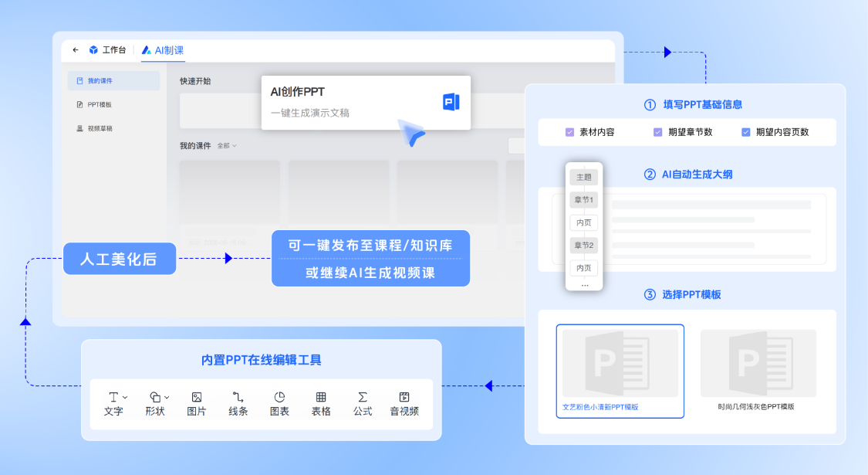Choose the 线条 line tool icon
This screenshot has height=475, width=868.
(238, 397)
